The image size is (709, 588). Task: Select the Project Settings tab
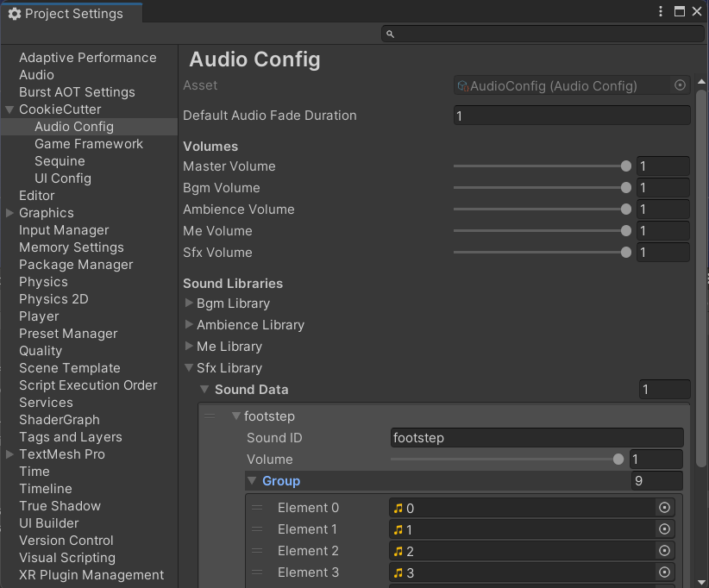[x=72, y=14]
